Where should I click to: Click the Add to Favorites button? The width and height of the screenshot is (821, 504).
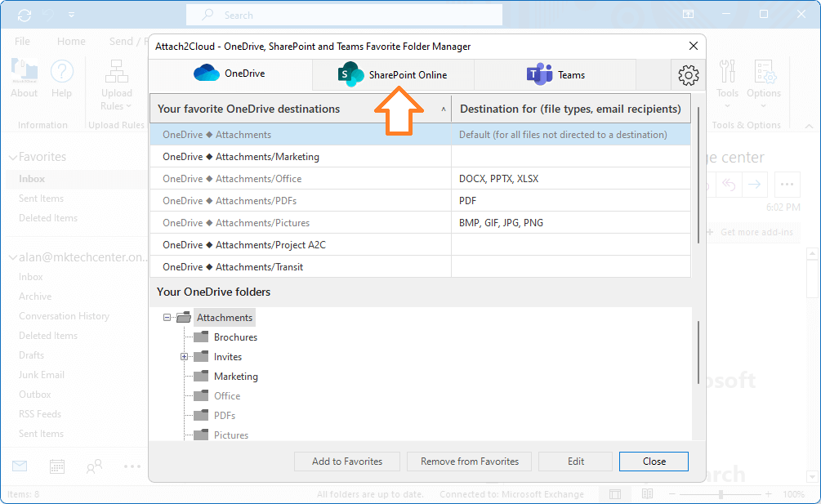[x=346, y=461]
